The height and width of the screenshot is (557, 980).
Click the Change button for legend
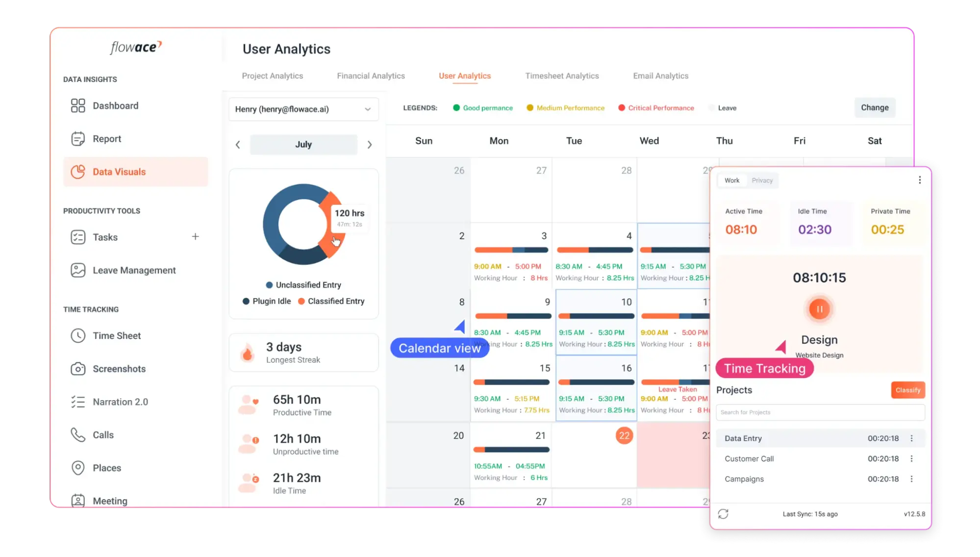[875, 107]
